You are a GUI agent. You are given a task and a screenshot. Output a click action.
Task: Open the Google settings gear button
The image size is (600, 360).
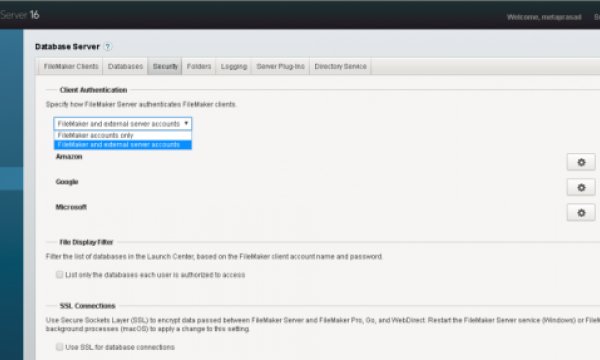581,187
